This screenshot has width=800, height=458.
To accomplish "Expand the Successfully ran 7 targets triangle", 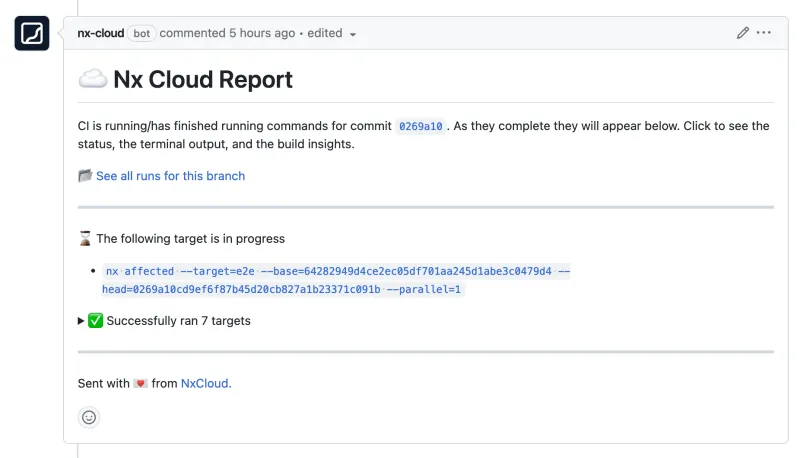I will click(x=81, y=321).
